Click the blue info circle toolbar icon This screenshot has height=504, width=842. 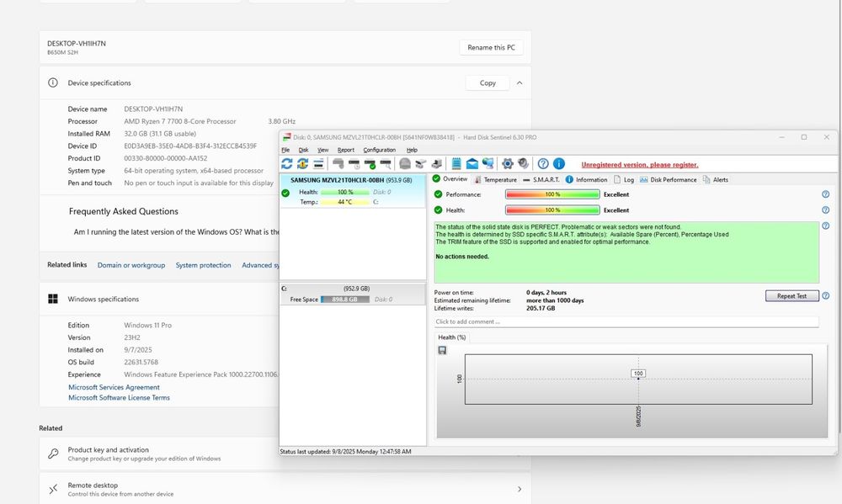[559, 164]
